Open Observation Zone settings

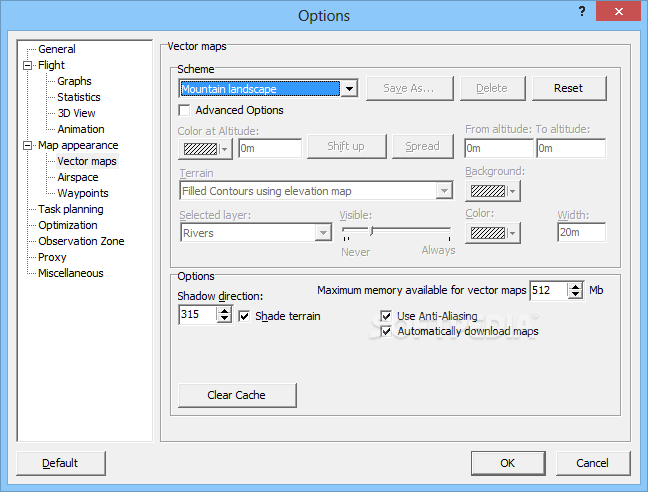click(x=81, y=241)
